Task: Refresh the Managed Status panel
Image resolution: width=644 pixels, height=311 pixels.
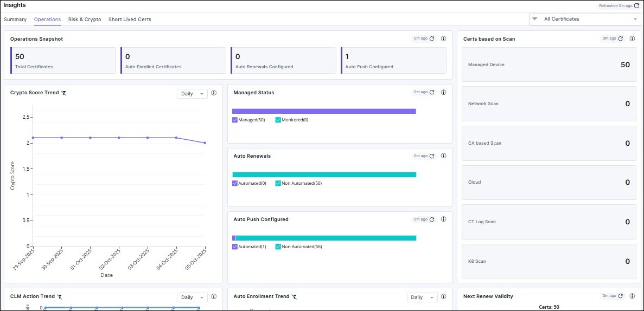Action: (432, 92)
